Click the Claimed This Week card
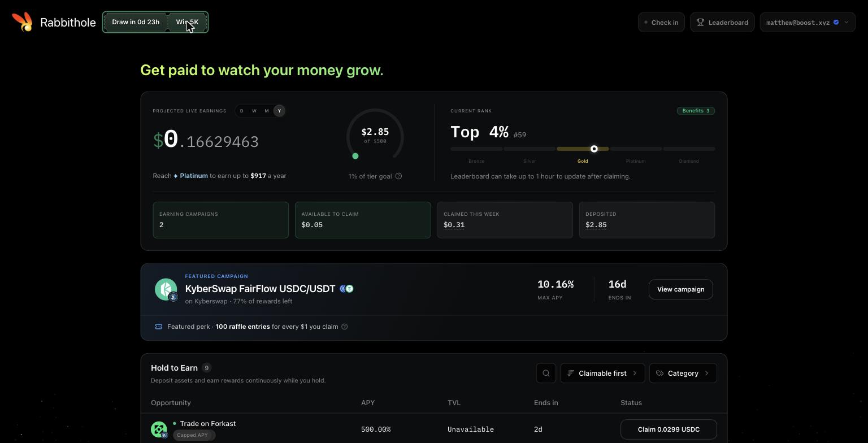This screenshot has height=443, width=868. [505, 220]
